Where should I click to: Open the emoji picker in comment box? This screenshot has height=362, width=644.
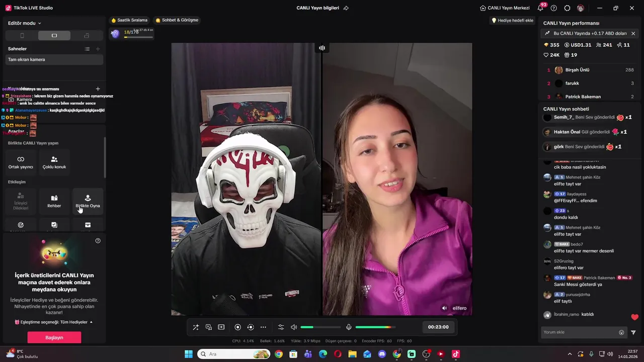pos(621,332)
